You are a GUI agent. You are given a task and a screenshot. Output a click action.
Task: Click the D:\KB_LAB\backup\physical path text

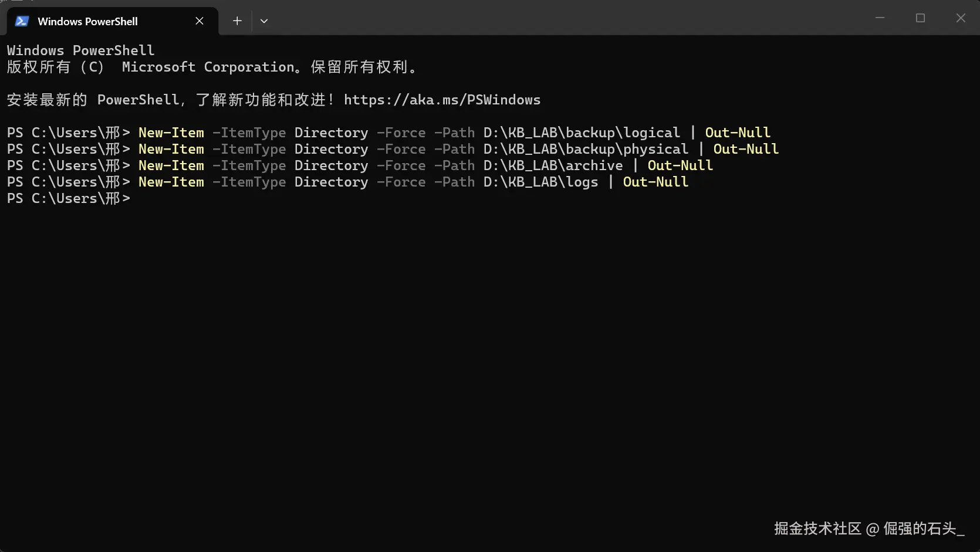click(x=586, y=149)
